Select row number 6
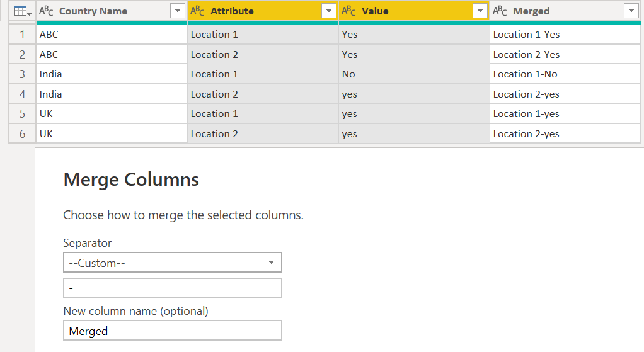 click(x=23, y=133)
